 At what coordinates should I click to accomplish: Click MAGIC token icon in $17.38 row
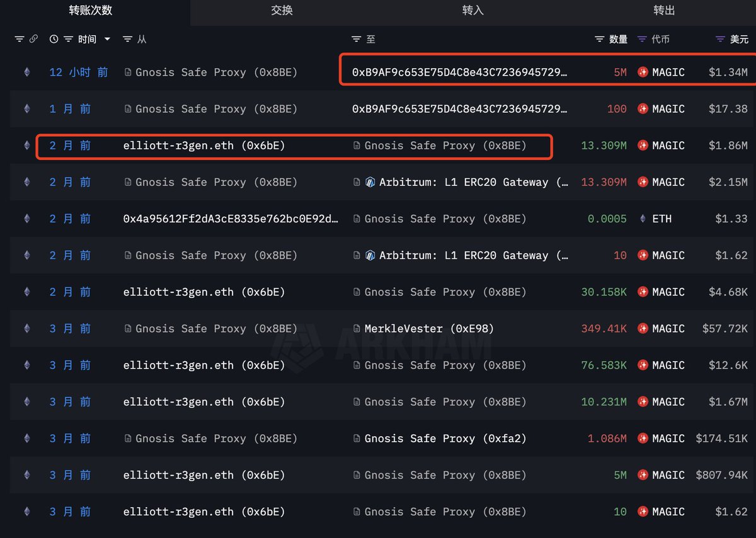(643, 109)
